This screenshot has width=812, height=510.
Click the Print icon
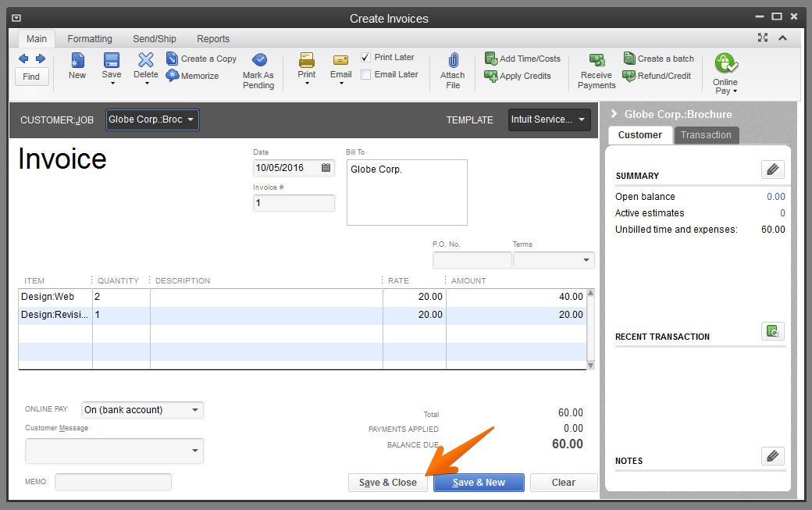[x=307, y=60]
